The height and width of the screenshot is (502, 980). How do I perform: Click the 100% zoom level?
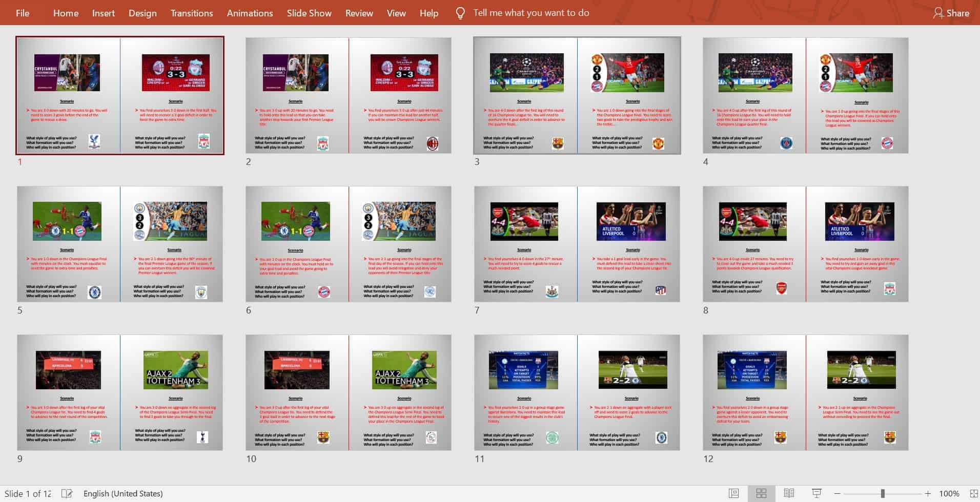point(949,494)
